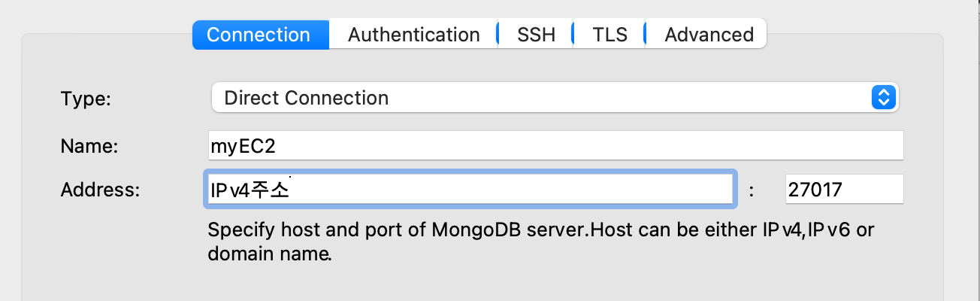Screen dimensions: 980x301
Task: Click the Name: label
Action: tap(89, 147)
